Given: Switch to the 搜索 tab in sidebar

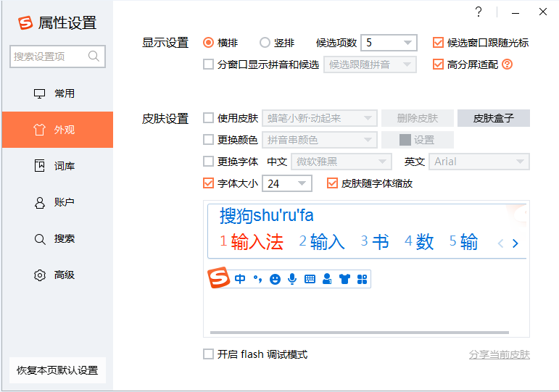Looking at the screenshot, I should [57, 239].
